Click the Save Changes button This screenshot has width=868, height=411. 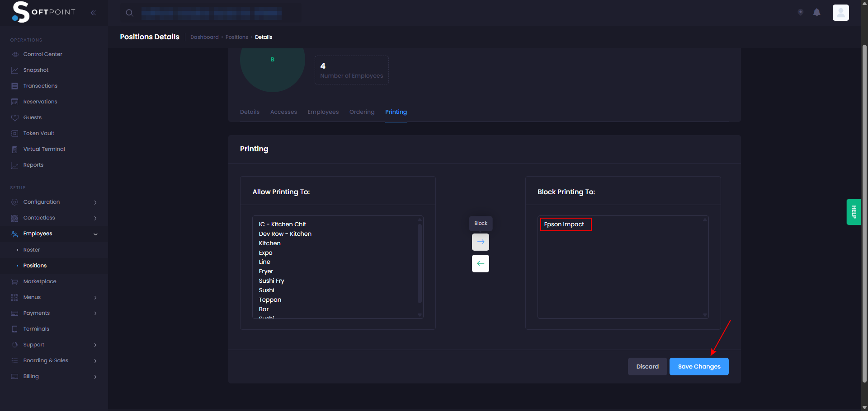[x=698, y=366]
